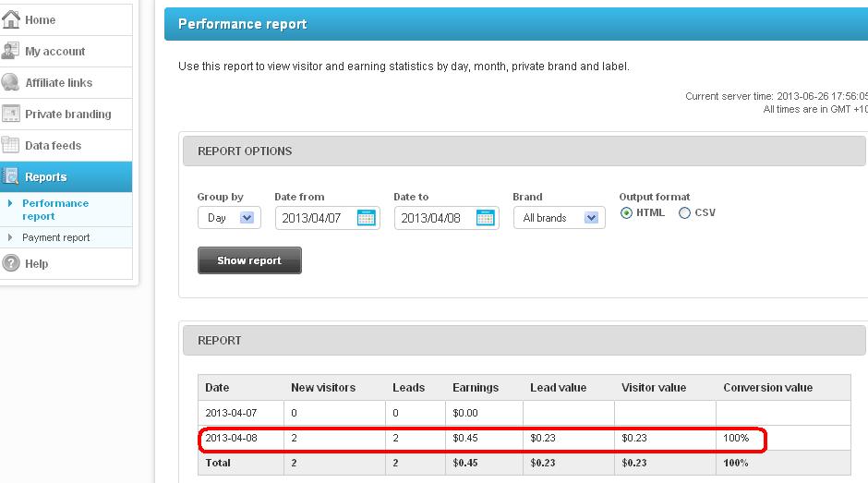
Task: Click the Performance report page title
Action: pyautogui.click(x=243, y=24)
